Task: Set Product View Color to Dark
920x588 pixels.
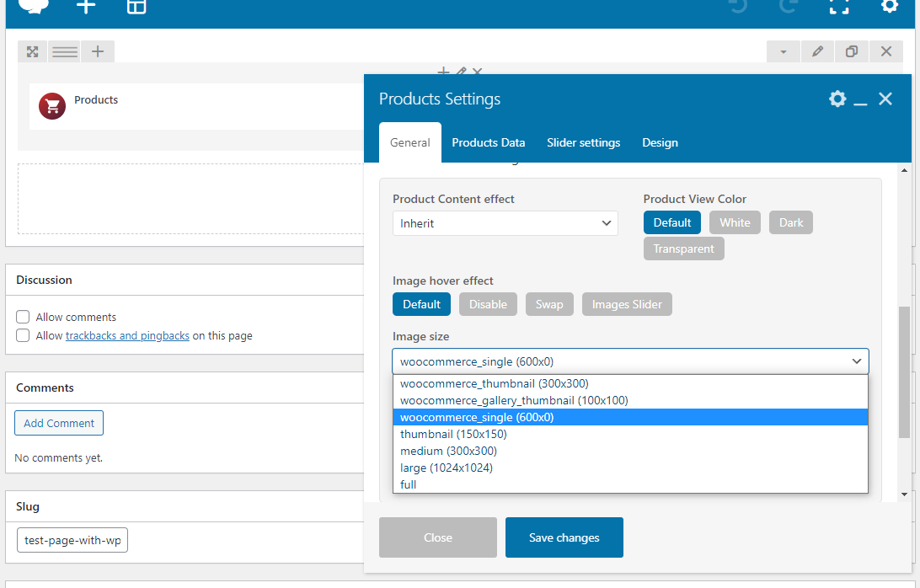Action: (x=791, y=223)
